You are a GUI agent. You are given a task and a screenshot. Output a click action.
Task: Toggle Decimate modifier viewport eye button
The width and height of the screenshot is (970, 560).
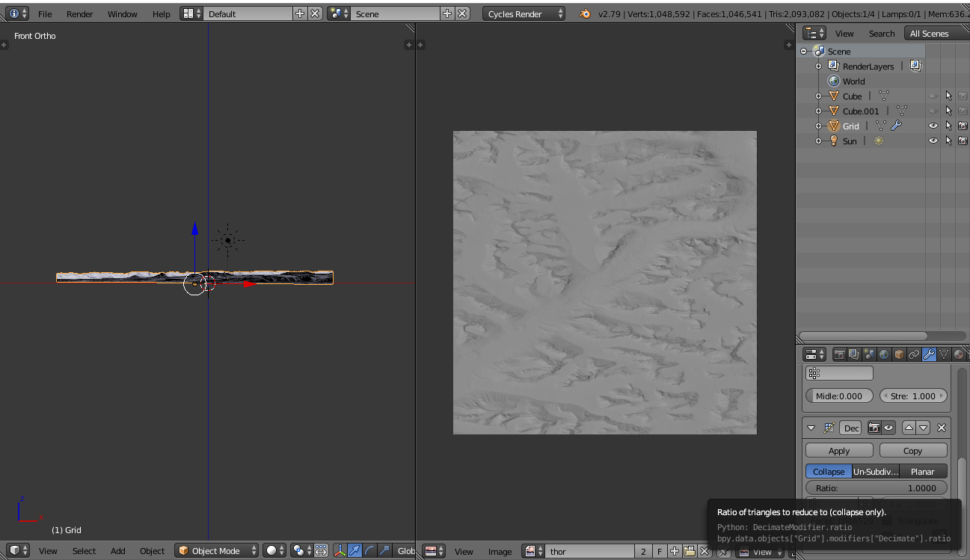pyautogui.click(x=888, y=428)
